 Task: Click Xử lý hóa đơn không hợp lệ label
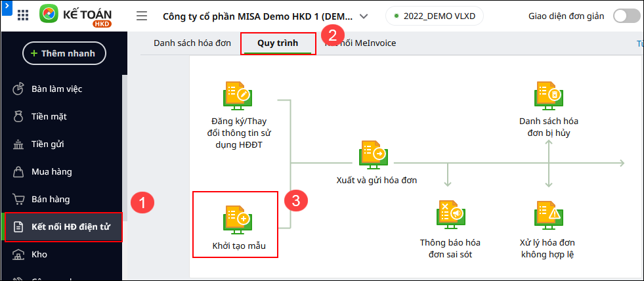(547, 249)
